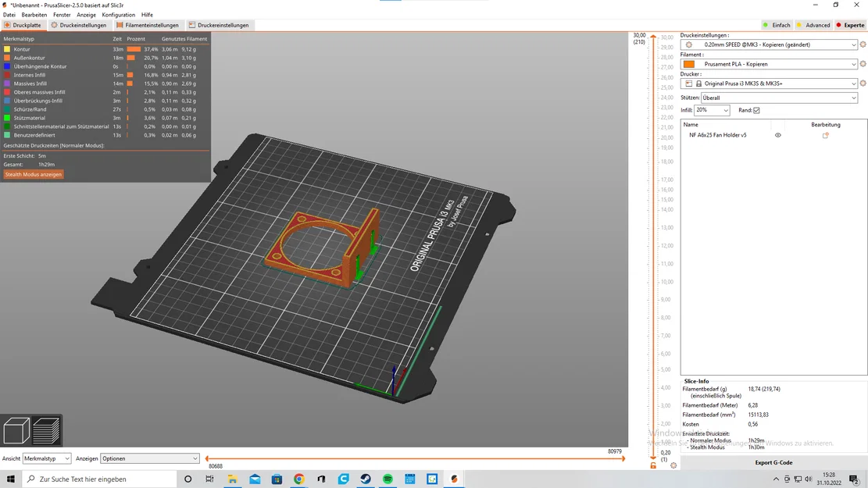The image size is (868, 488).
Task: Click the printer icon in Drucker dropdown
Action: (x=688, y=84)
